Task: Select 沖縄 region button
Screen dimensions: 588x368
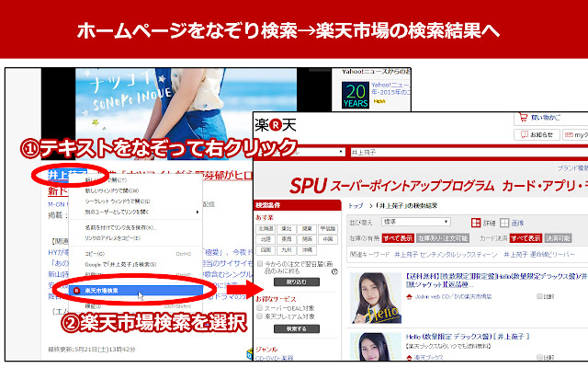Action: pos(307,249)
